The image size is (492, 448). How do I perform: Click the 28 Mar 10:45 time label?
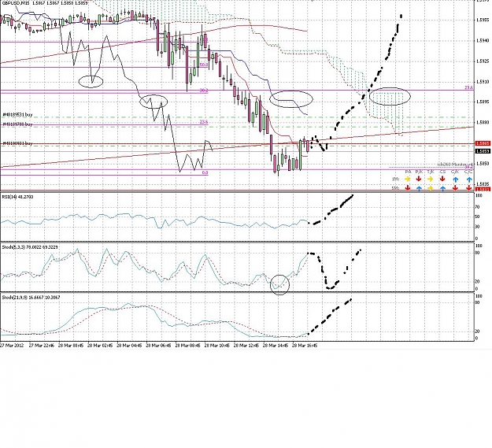(x=217, y=346)
